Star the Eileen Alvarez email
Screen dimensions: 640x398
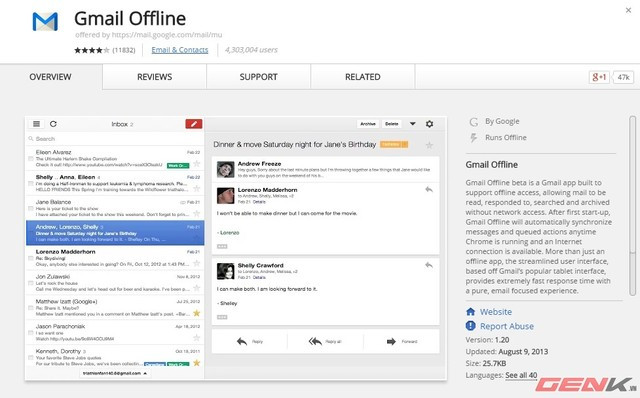tap(196, 164)
